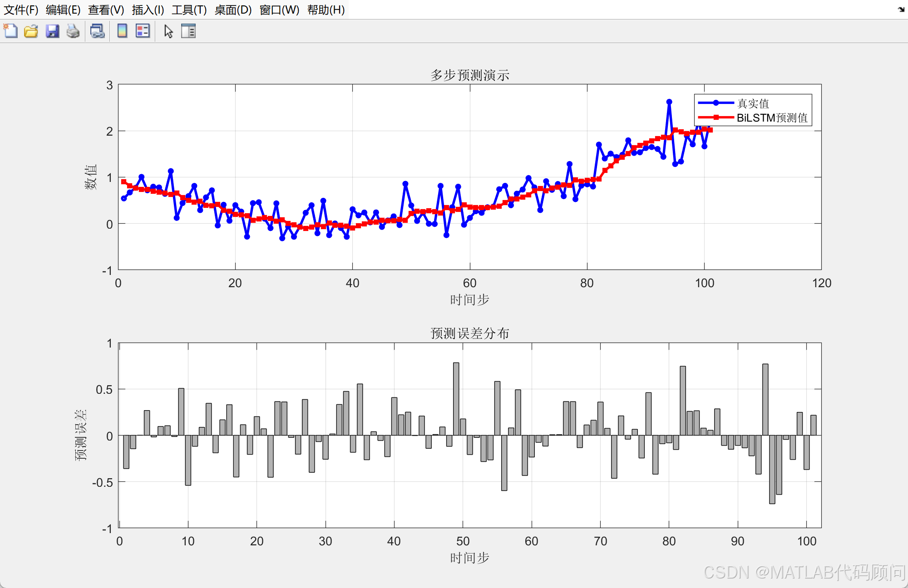Click the 帮助(H) menu item
This screenshot has width=908, height=588.
coord(326,10)
